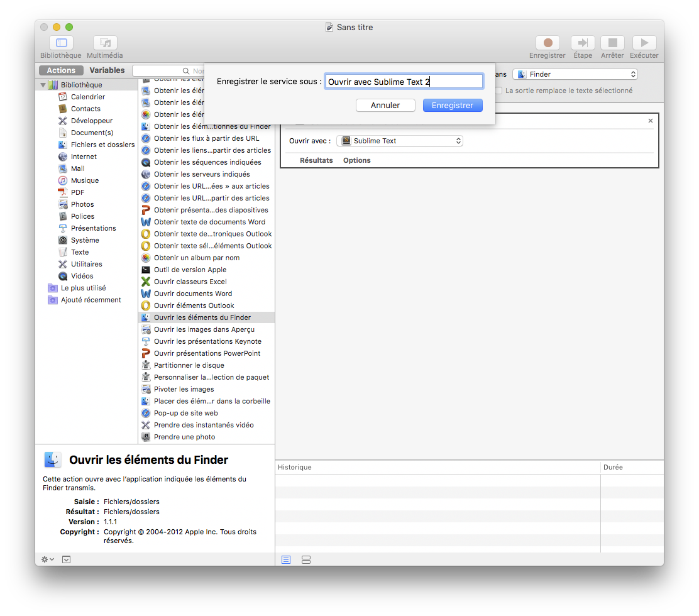Select the Photos category icon

coord(63,204)
